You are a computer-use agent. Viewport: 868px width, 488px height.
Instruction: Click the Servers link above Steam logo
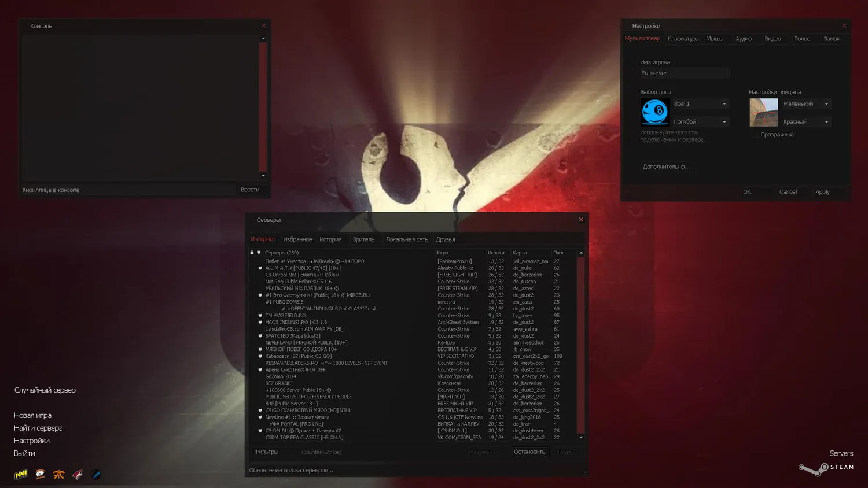pyautogui.click(x=841, y=453)
